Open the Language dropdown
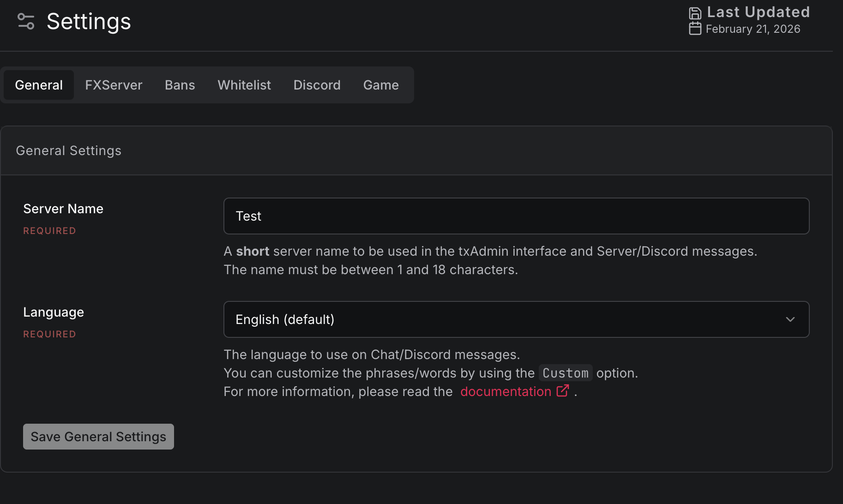The height and width of the screenshot is (504, 843). [516, 319]
